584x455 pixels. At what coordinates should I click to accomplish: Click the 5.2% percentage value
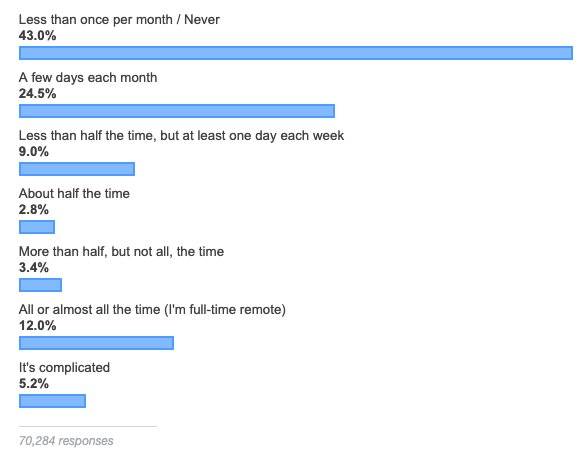click(34, 384)
